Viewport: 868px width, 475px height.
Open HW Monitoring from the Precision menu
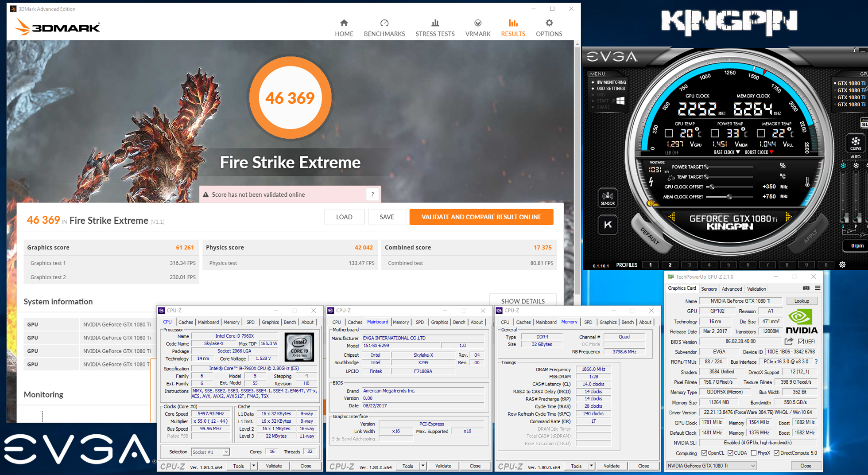(611, 82)
